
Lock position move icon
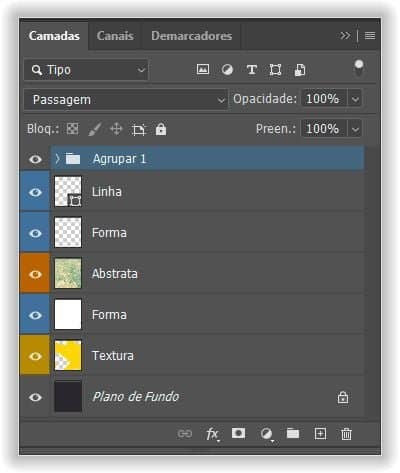(116, 129)
